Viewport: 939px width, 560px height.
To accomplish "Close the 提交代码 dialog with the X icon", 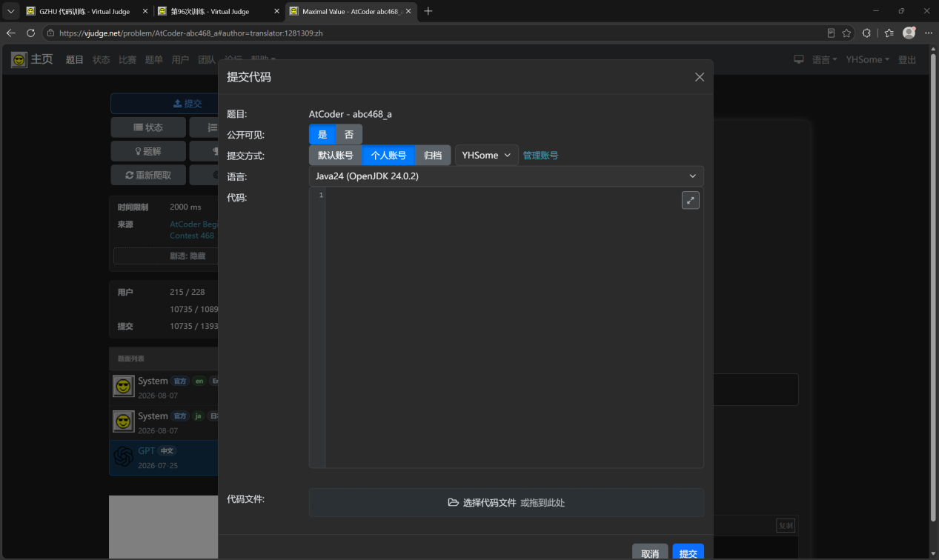I will (x=699, y=77).
